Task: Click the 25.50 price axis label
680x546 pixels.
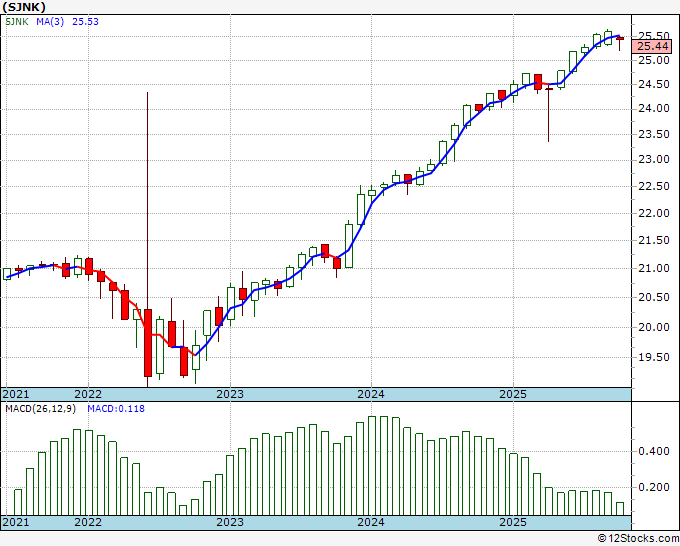Action: (654, 36)
